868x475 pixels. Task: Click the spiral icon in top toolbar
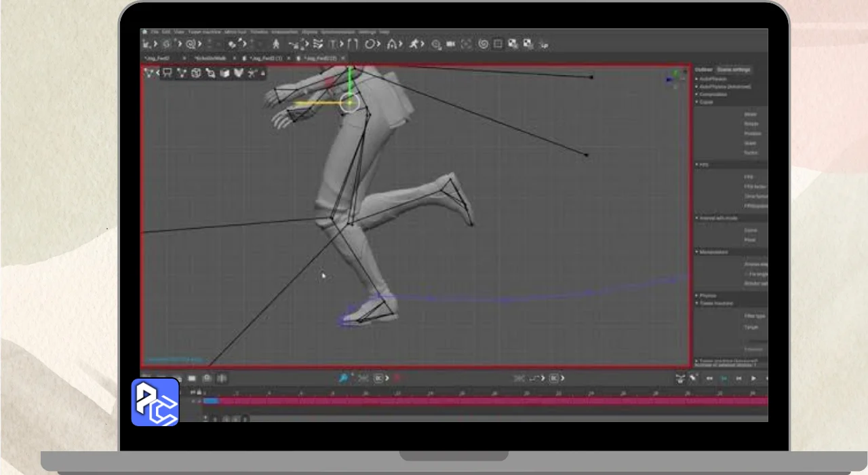(x=483, y=44)
